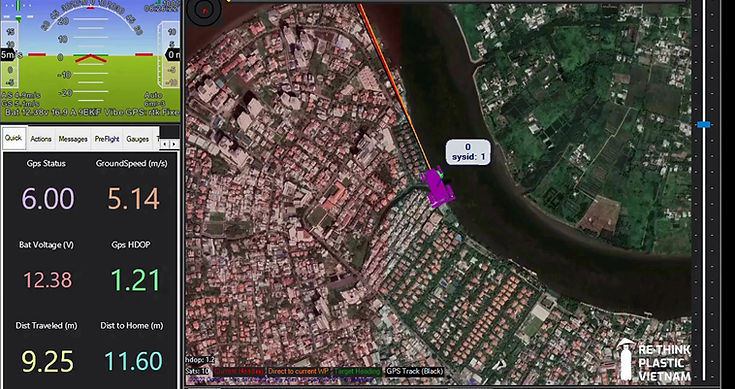Click the Dist to Home 11.60 readout

click(133, 361)
